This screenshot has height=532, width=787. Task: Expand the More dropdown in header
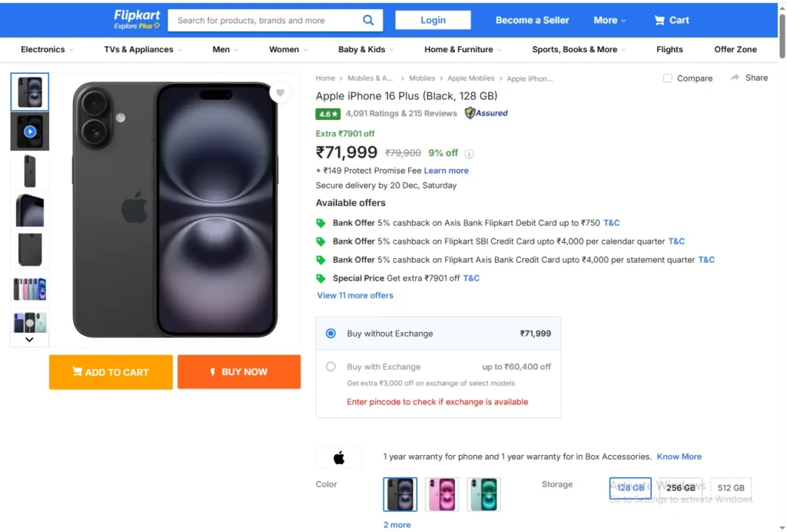609,20
